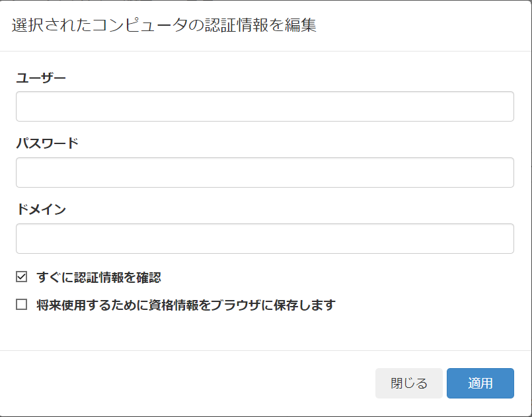Click right end of the パスワード field
532x417 pixels.
502,172
